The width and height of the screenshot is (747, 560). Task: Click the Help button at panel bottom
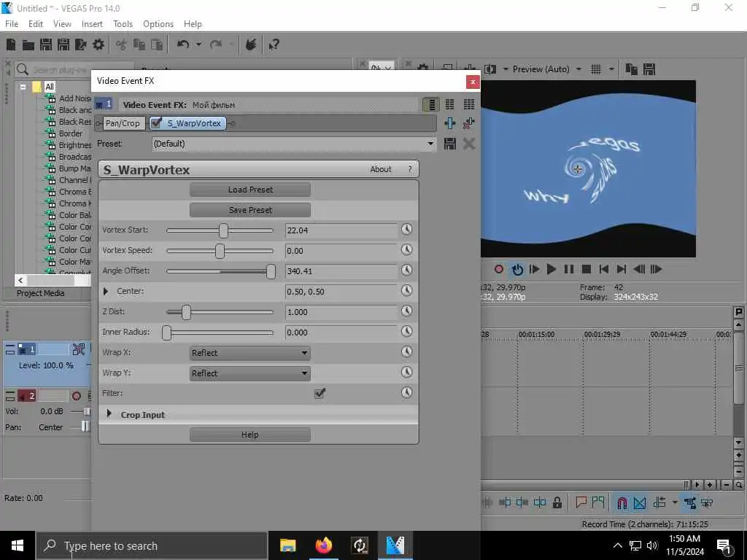tap(250, 435)
